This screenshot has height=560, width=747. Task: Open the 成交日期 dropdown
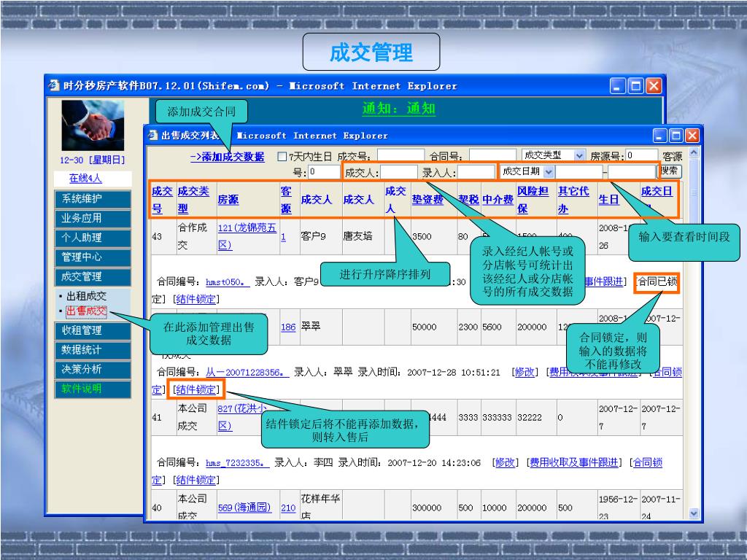[549, 171]
